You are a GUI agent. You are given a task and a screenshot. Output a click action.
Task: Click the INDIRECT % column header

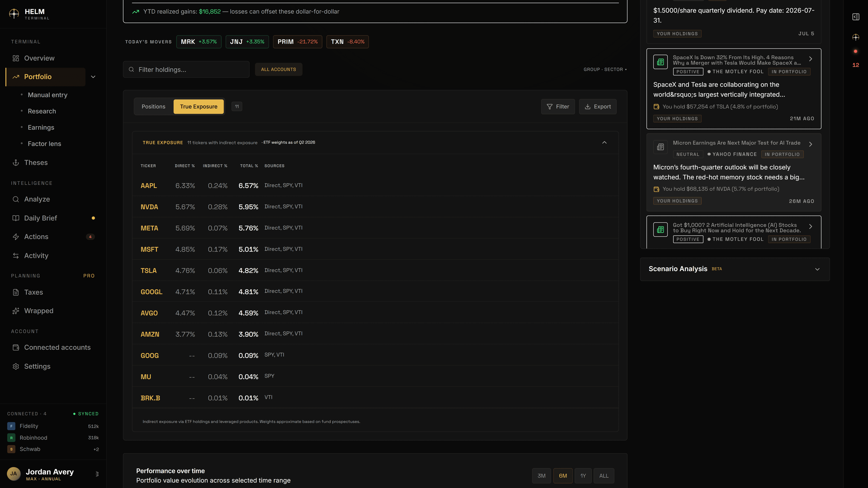215,166
